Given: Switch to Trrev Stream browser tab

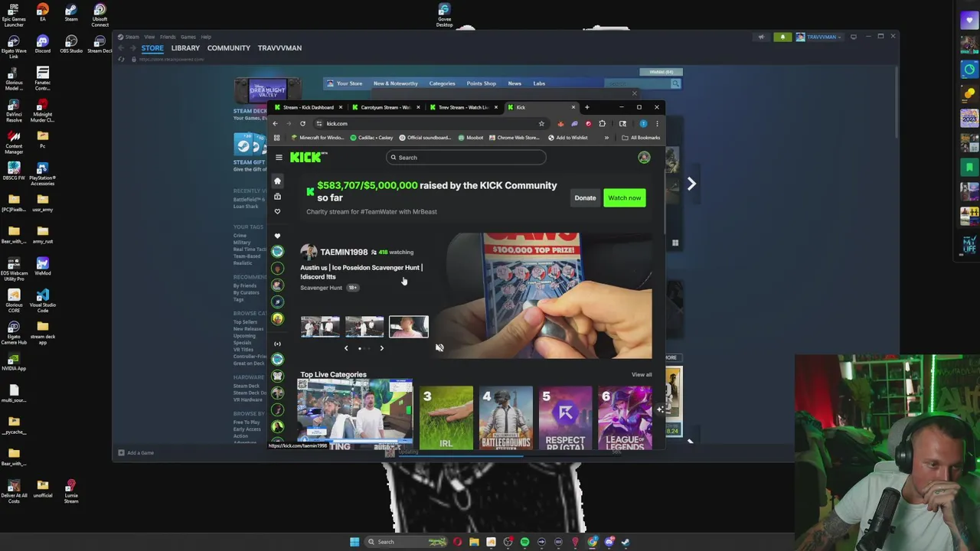Looking at the screenshot, I should pos(462,107).
